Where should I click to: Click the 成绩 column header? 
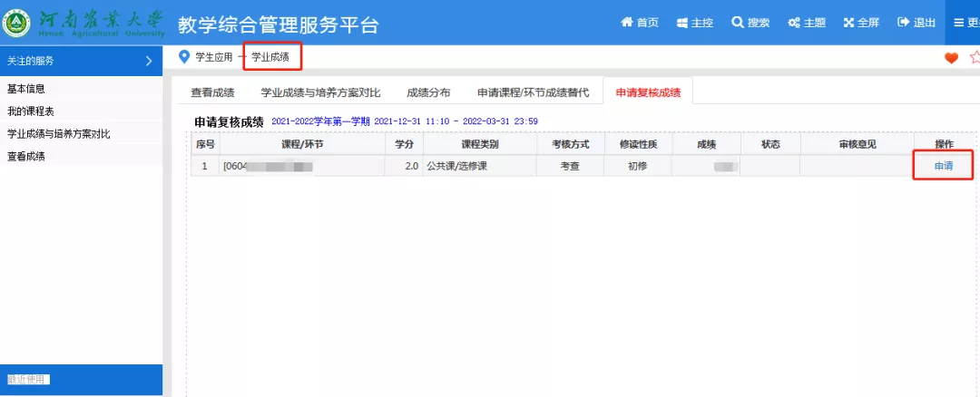point(706,144)
